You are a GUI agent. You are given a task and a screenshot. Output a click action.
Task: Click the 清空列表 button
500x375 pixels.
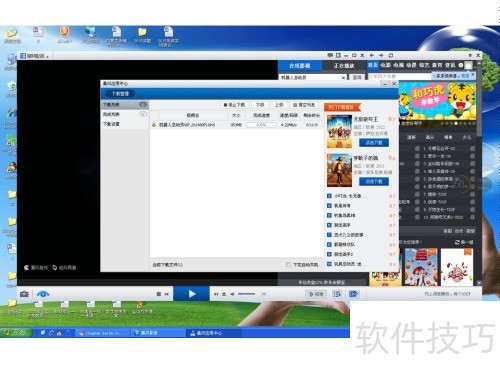pyautogui.click(x=304, y=105)
